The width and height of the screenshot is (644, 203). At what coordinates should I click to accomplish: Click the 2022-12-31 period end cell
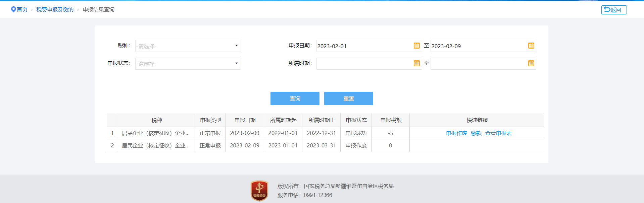click(321, 133)
